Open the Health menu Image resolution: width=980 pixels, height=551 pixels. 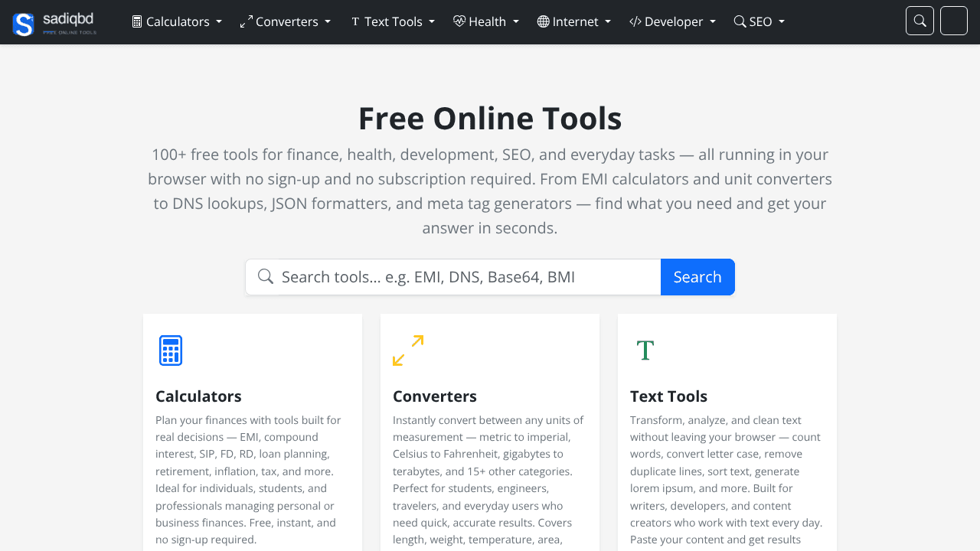click(x=486, y=21)
